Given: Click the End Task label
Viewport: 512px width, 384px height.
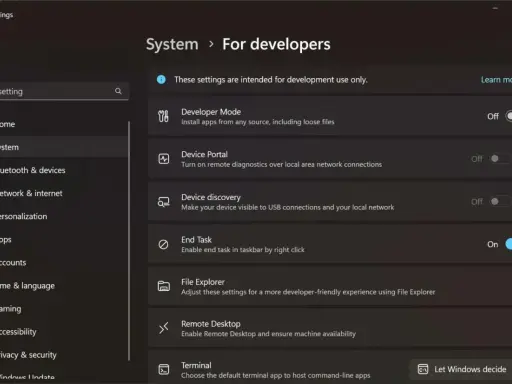Looking at the screenshot, I should point(196,240).
